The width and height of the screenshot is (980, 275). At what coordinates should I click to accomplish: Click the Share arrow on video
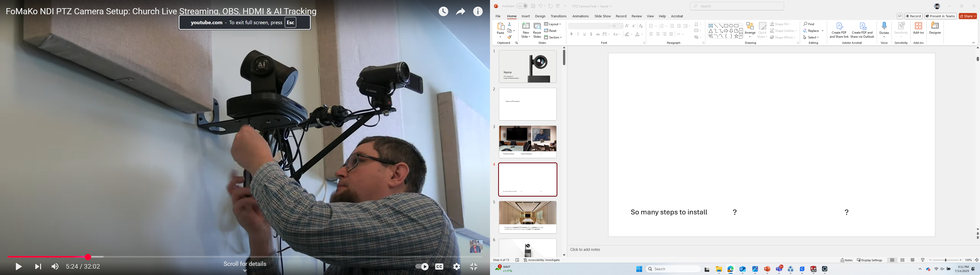pos(460,12)
